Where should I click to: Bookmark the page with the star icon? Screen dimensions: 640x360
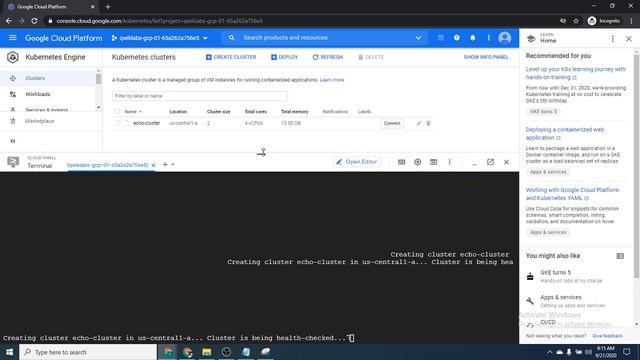(x=576, y=21)
